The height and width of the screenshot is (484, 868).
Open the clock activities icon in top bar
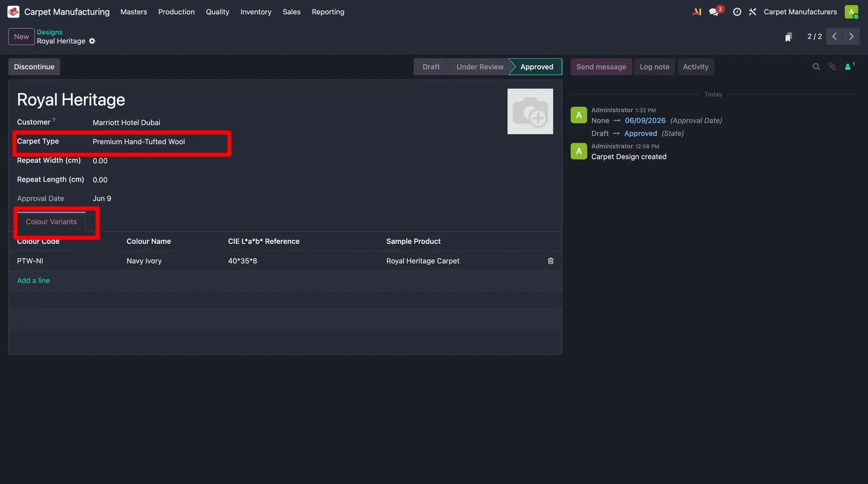tap(737, 11)
